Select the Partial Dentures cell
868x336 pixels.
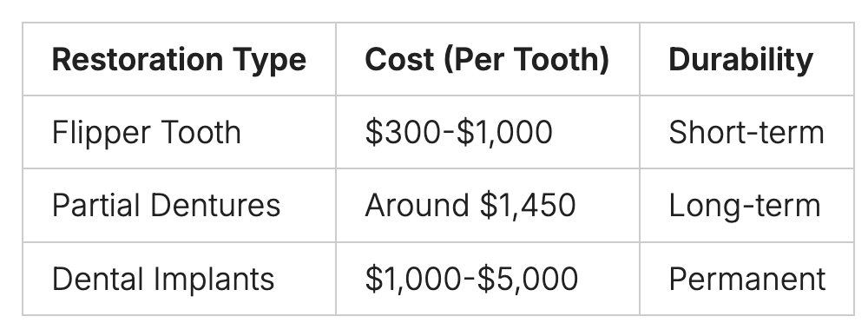[x=179, y=206]
